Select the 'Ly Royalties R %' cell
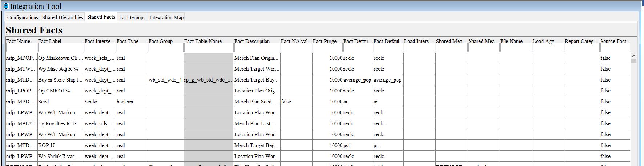 [x=61, y=123]
